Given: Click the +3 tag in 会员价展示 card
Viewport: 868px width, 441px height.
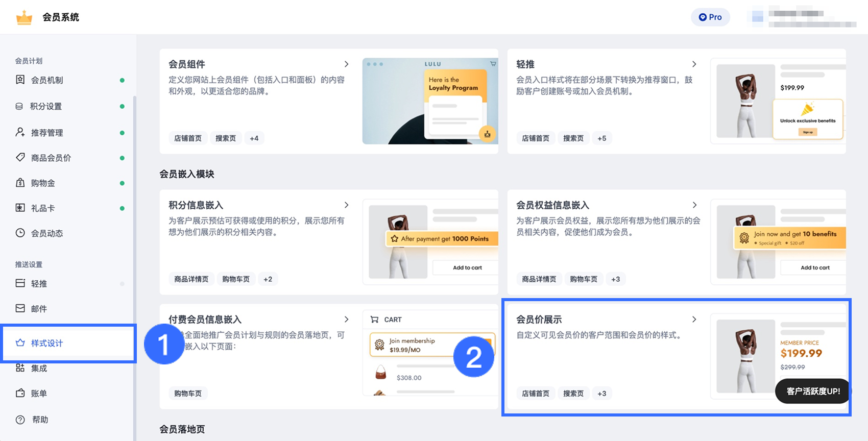Looking at the screenshot, I should pos(602,394).
